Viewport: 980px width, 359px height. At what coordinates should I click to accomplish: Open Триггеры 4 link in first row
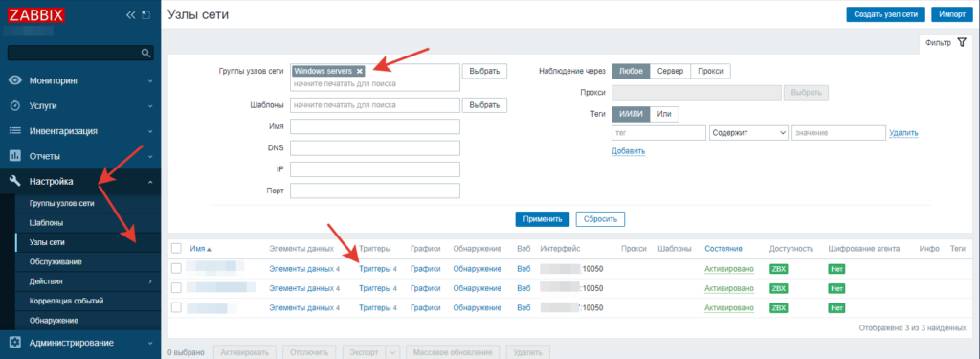point(378,269)
